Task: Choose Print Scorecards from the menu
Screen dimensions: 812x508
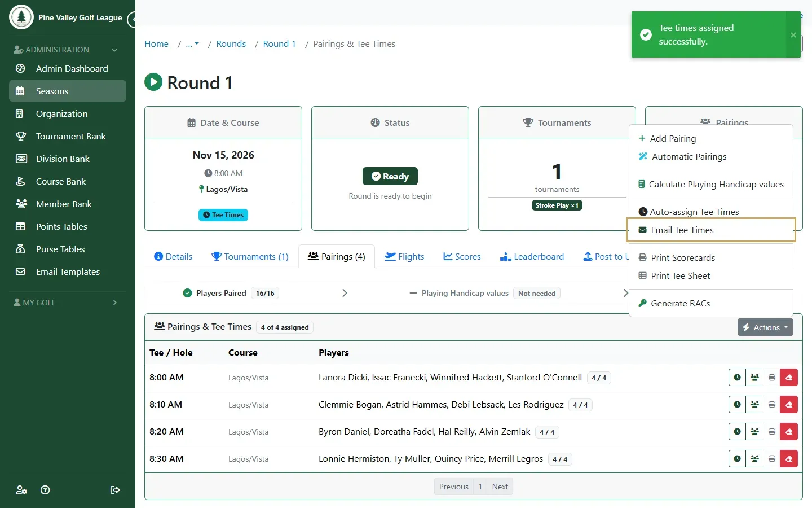Action: pos(711,258)
